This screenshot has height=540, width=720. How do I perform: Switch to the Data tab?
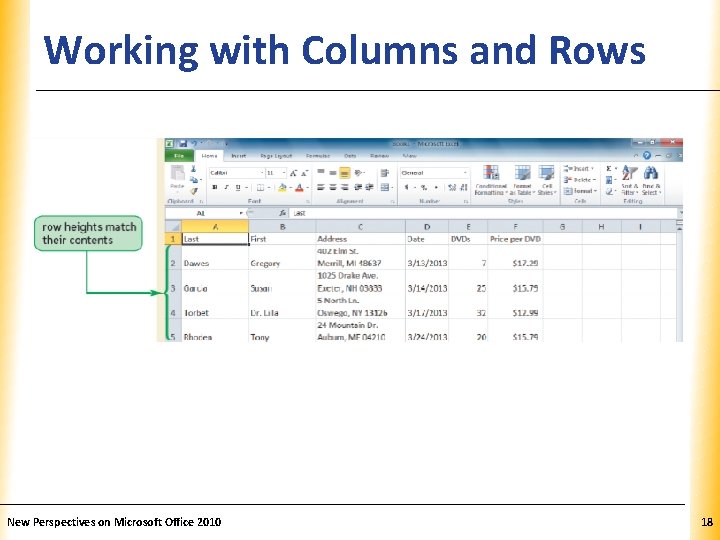coord(350,156)
